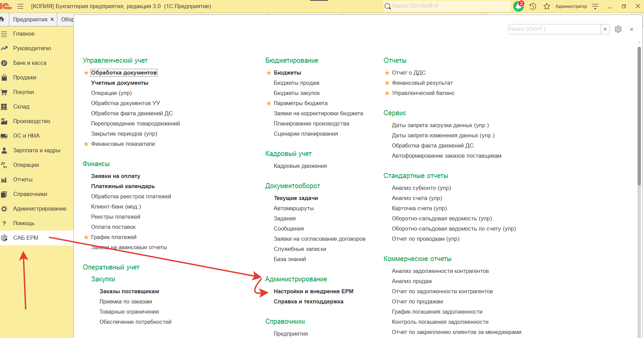Clear the menu search field

pyautogui.click(x=605, y=29)
